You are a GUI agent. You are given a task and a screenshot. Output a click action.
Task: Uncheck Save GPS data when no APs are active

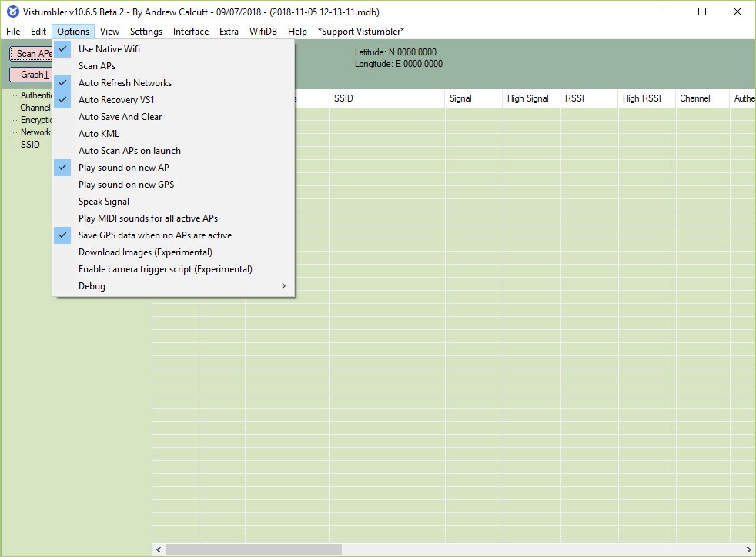(173, 235)
